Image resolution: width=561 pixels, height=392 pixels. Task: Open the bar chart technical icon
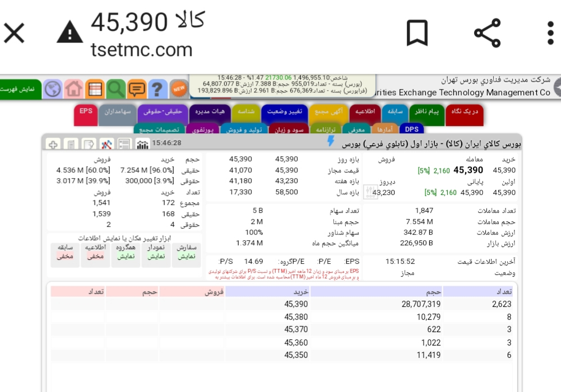(142, 144)
